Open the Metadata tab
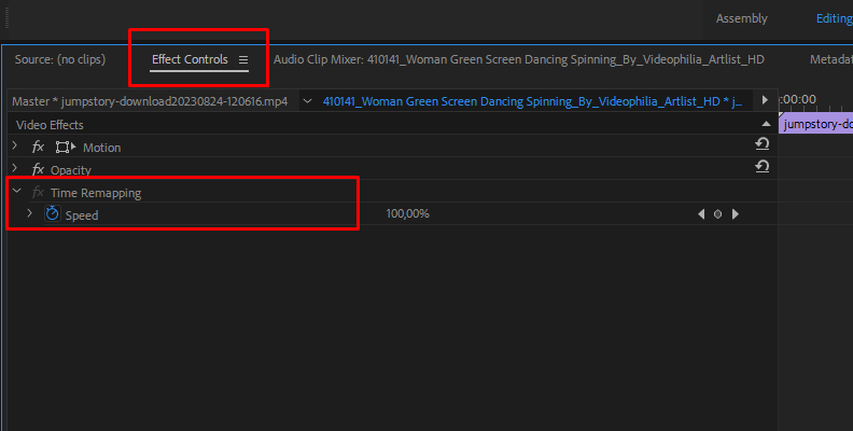This screenshot has height=431, width=853. (831, 59)
